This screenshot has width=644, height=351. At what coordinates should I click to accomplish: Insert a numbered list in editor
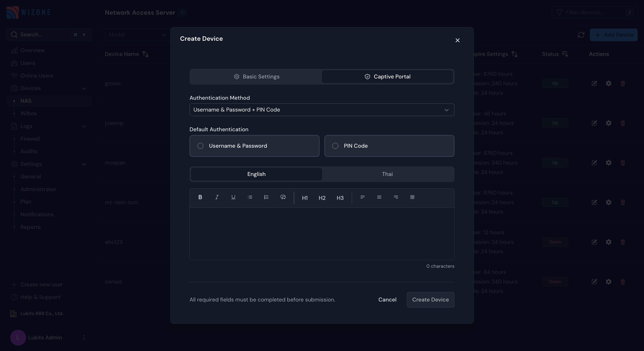click(266, 197)
